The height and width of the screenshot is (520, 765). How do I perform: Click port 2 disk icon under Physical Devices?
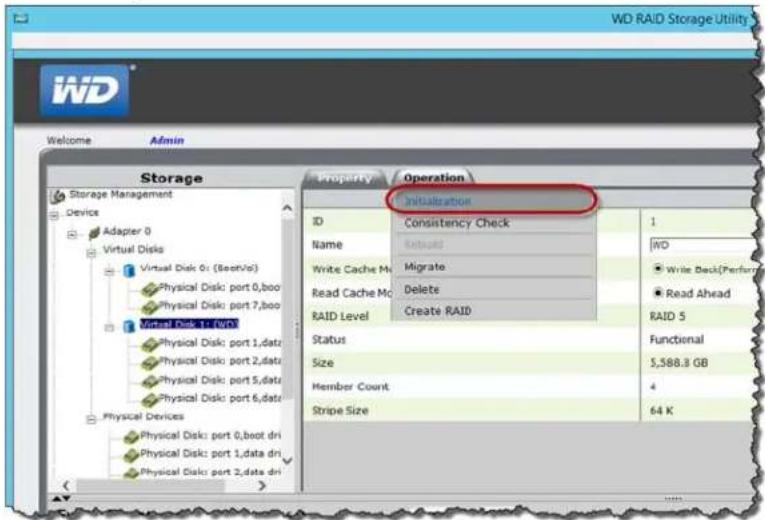click(132, 473)
